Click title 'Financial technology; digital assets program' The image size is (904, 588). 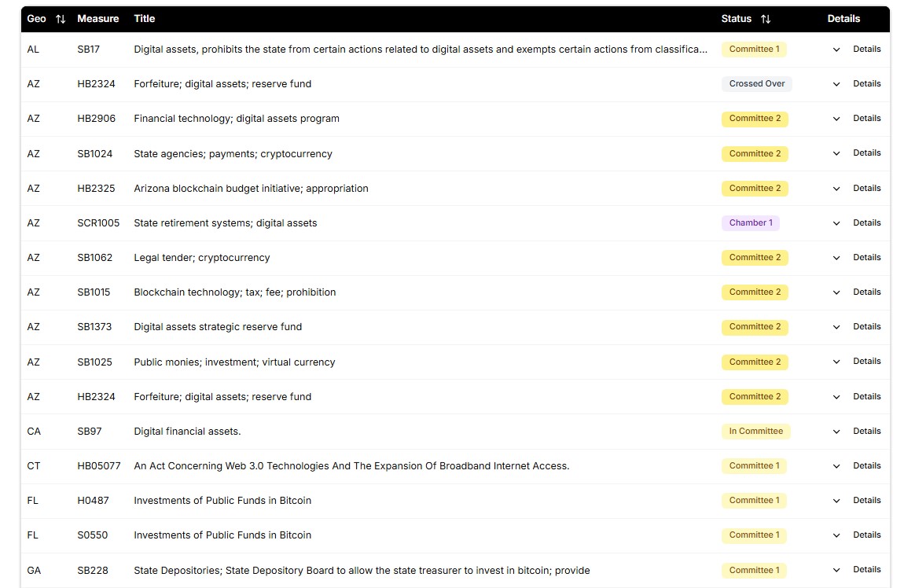pyautogui.click(x=237, y=119)
